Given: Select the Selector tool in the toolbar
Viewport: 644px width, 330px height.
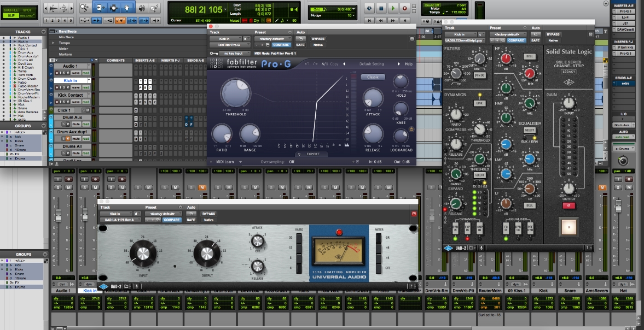Looking at the screenshot, I should [113, 8].
